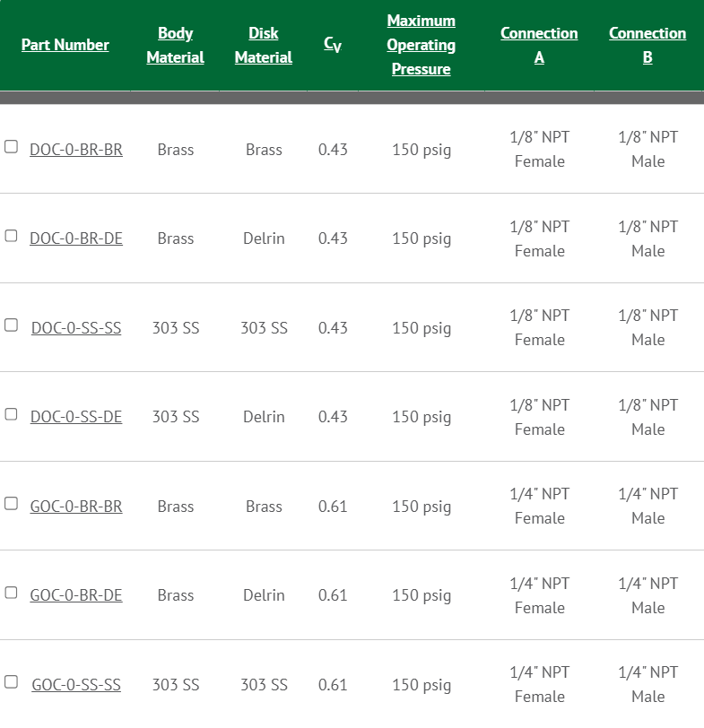Screen dimensions: 704x728
Task: Sort by Maximum Operating Pressure
Action: coord(421,45)
